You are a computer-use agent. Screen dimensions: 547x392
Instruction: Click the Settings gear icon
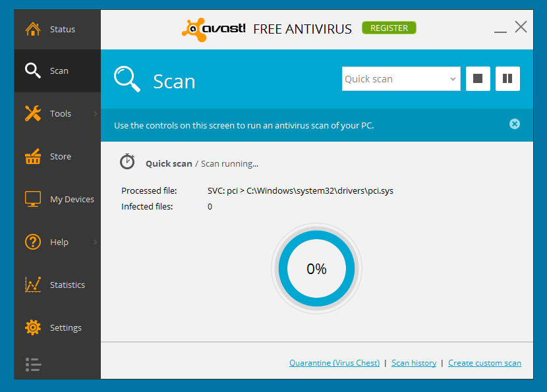tap(33, 327)
